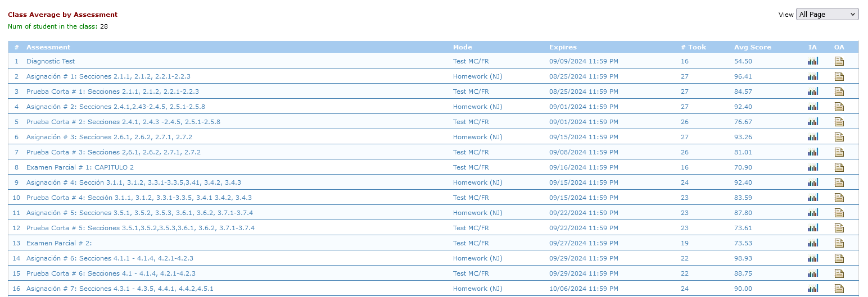The height and width of the screenshot is (297, 868).
Task: Click the Assessment column header
Action: tap(48, 47)
